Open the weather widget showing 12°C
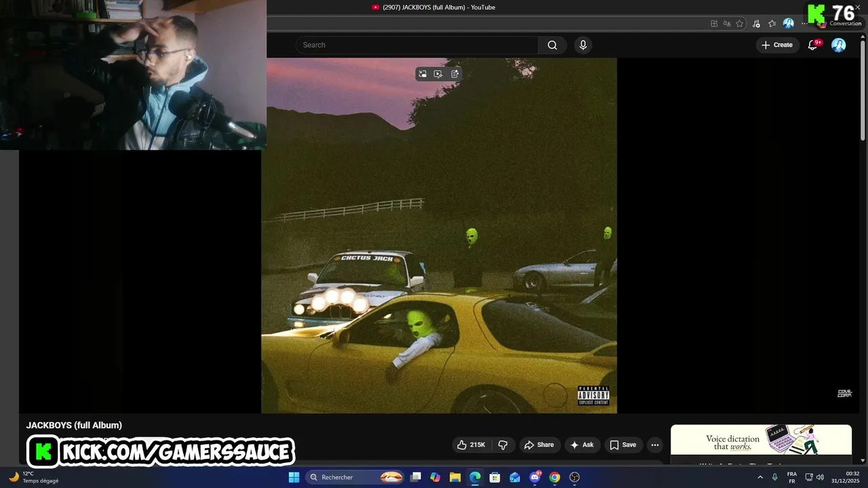 pos(34,477)
